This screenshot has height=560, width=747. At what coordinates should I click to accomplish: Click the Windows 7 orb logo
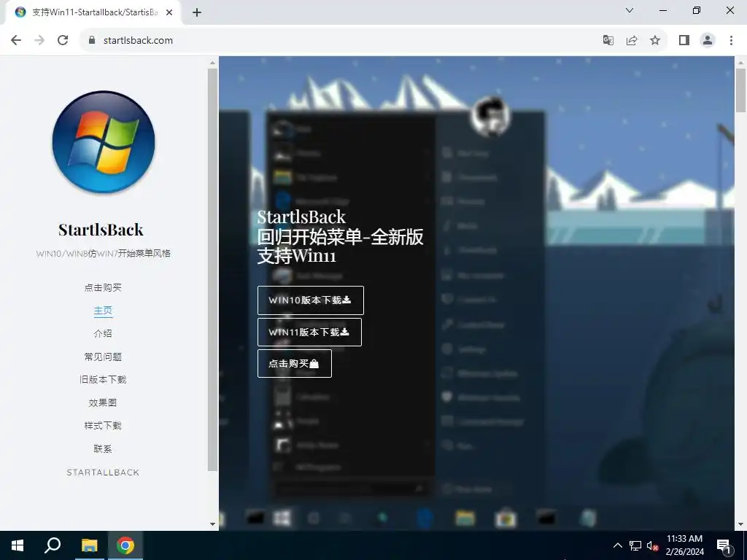[x=104, y=142]
